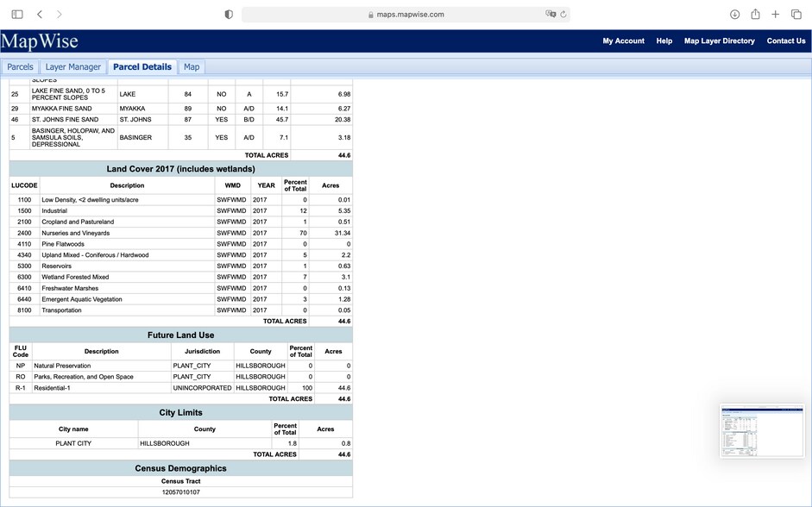
Task: Go back using the browser back arrow
Action: [x=40, y=15]
